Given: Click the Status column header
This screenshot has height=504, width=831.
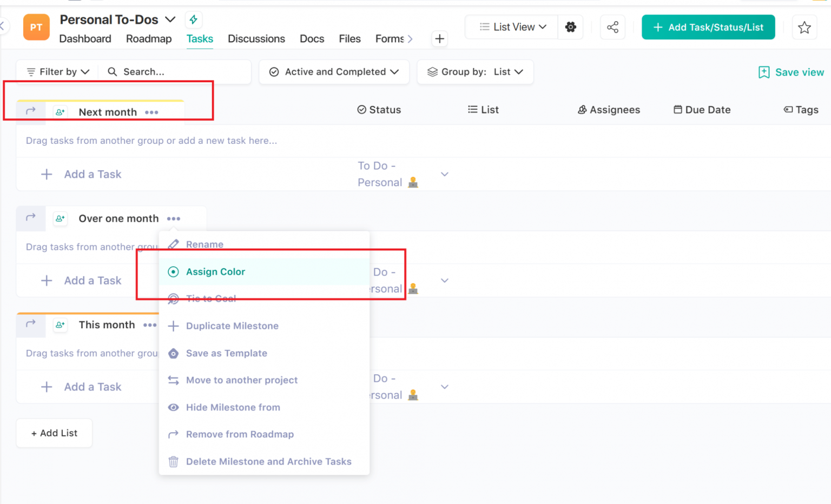Looking at the screenshot, I should 379,110.
